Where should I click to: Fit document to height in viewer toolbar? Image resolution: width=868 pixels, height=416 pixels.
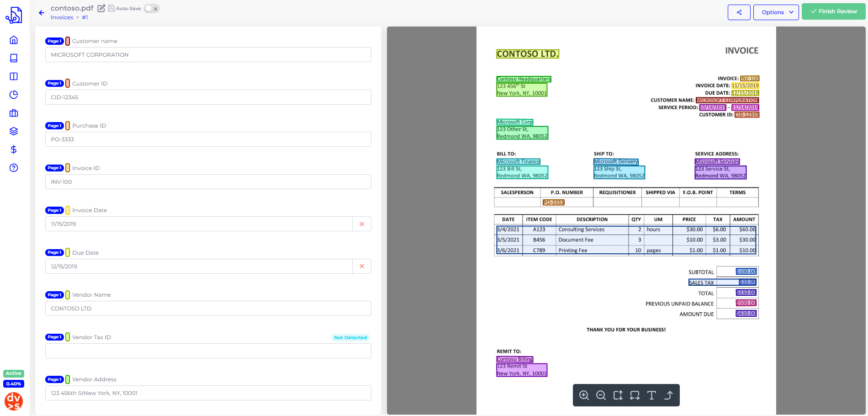click(x=618, y=395)
